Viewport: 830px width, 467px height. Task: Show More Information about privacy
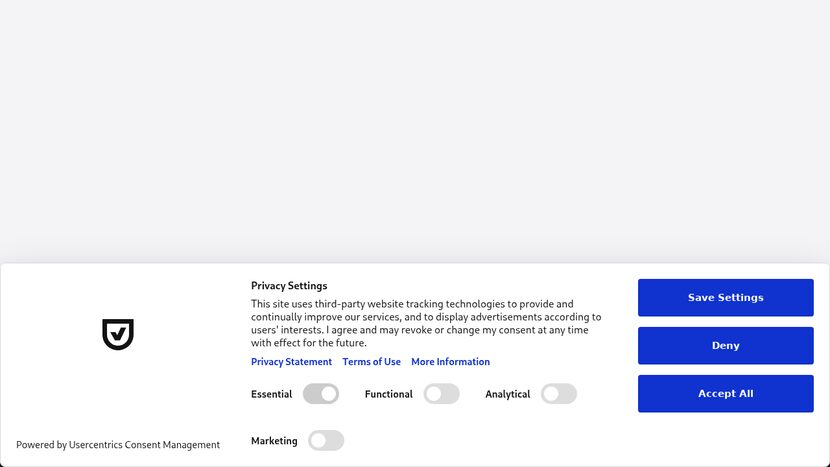[450, 362]
